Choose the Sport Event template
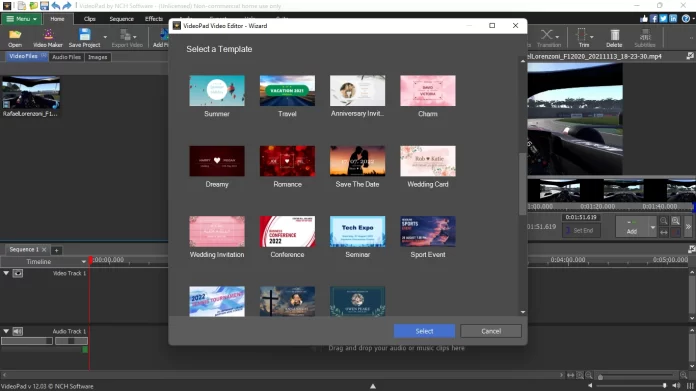The width and height of the screenshot is (696, 391). click(427, 231)
